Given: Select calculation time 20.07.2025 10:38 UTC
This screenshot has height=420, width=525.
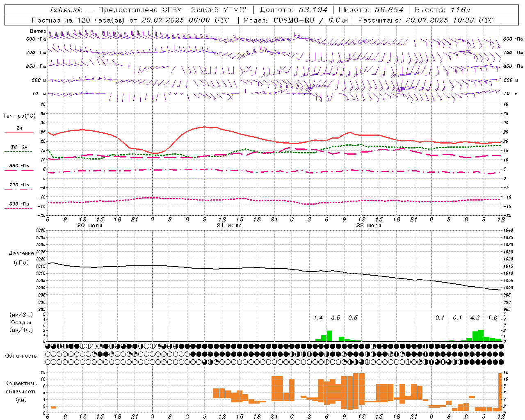Looking at the screenshot, I should [450, 20].
